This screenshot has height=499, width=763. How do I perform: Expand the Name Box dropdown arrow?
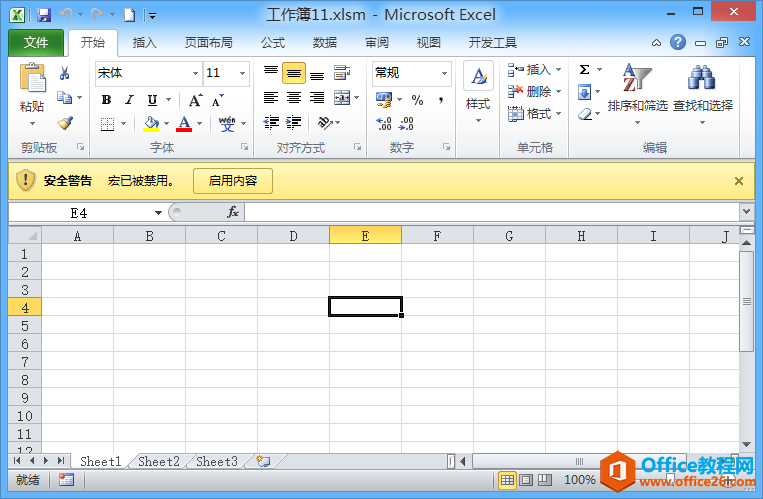[158, 213]
